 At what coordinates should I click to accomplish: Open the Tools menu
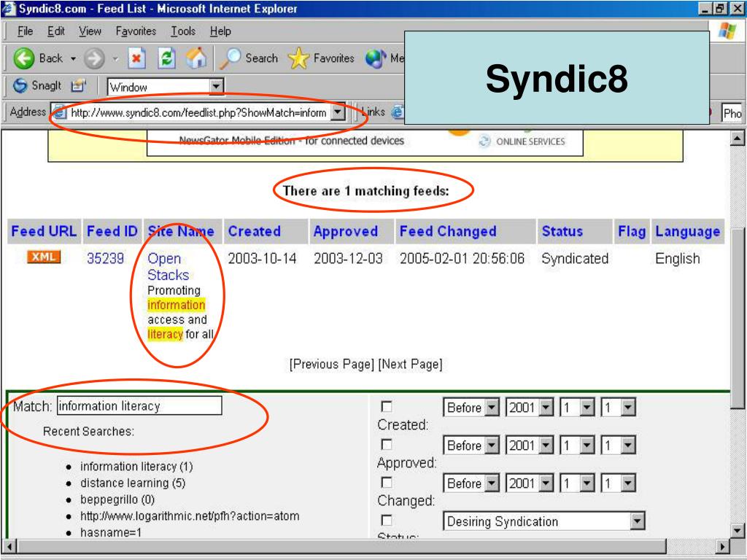click(x=183, y=31)
